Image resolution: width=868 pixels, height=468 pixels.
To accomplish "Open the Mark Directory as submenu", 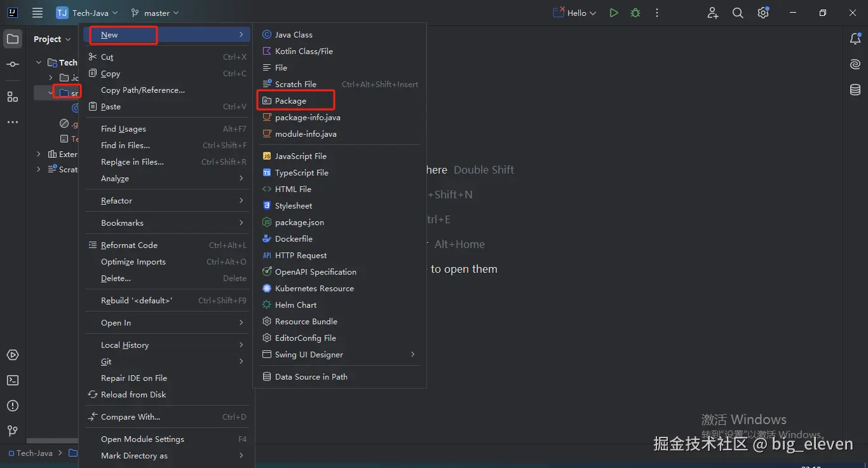I will coord(167,455).
